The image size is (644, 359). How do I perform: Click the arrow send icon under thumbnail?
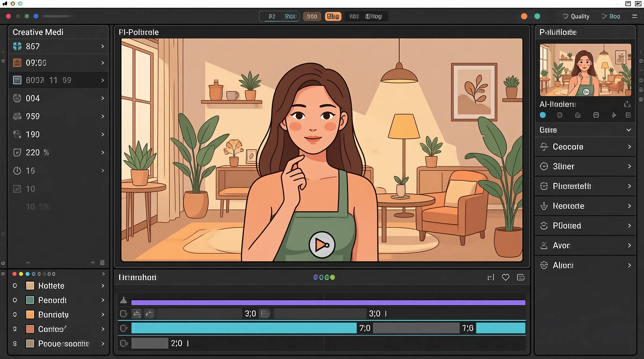point(614,115)
